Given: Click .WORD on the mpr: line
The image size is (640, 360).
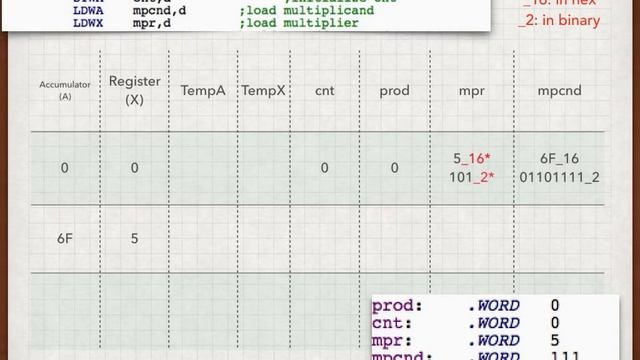Looking at the screenshot, I should click(494, 340).
